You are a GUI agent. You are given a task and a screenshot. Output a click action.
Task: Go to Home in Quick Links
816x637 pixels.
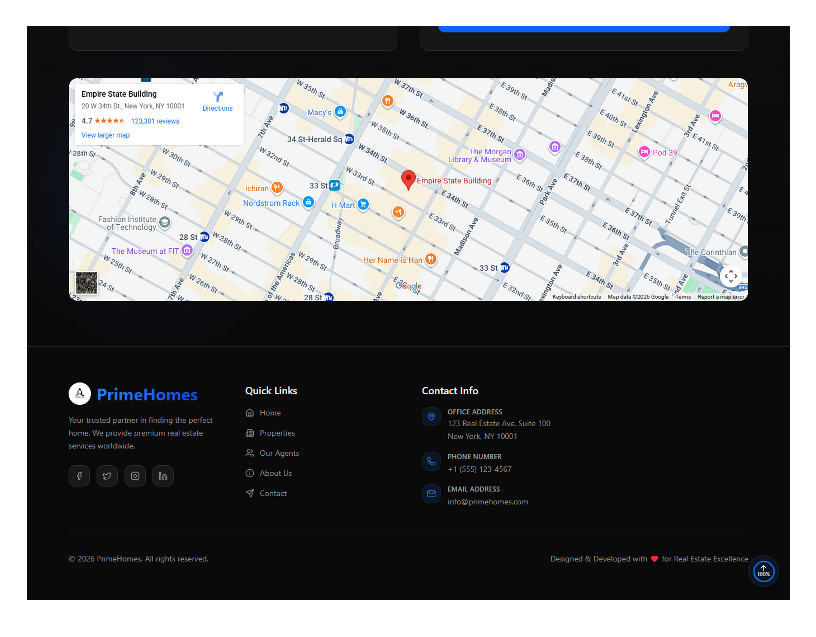(263, 413)
